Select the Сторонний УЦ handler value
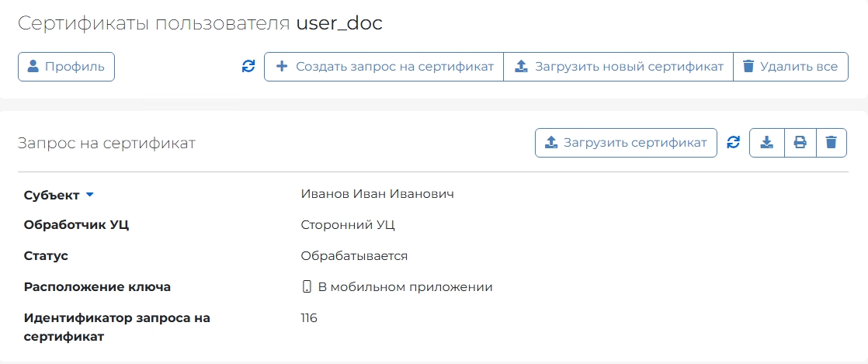The image size is (868, 364). coord(348,225)
